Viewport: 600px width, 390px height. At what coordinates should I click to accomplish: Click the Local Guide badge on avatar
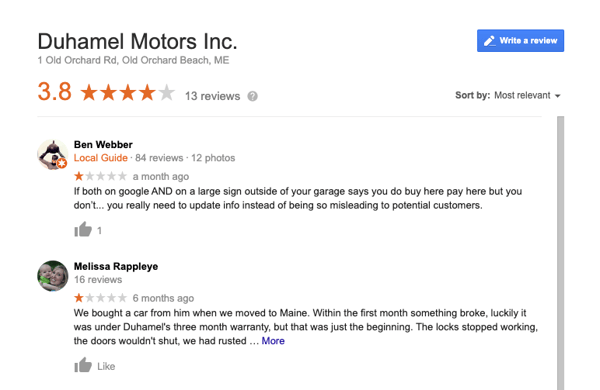click(x=62, y=163)
